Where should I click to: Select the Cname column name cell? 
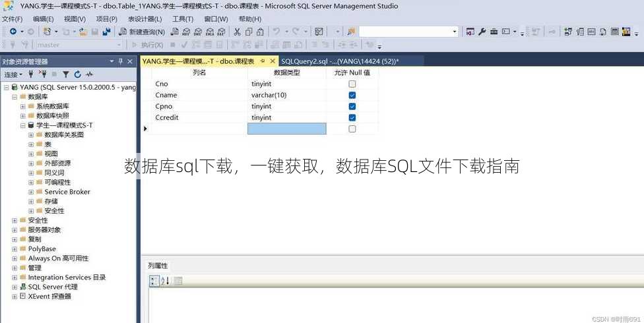[200, 95]
